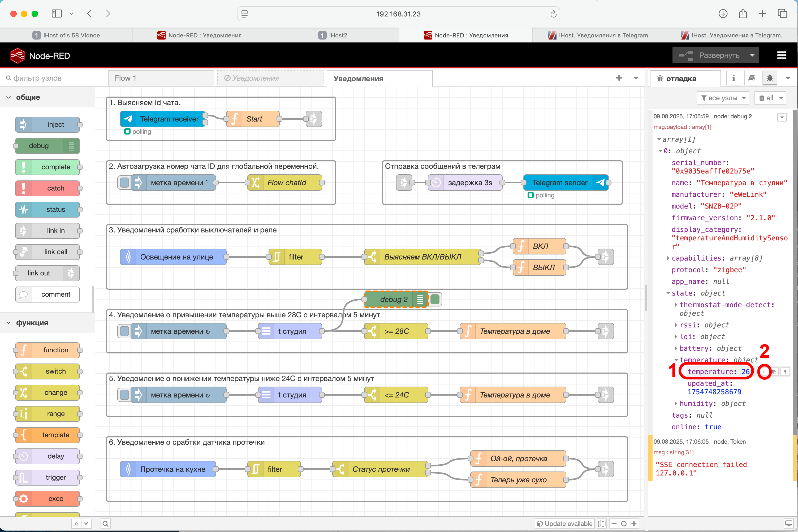Toggle the sidebar using bottom-right monitor icon
The image size is (798, 532).
click(x=788, y=524)
